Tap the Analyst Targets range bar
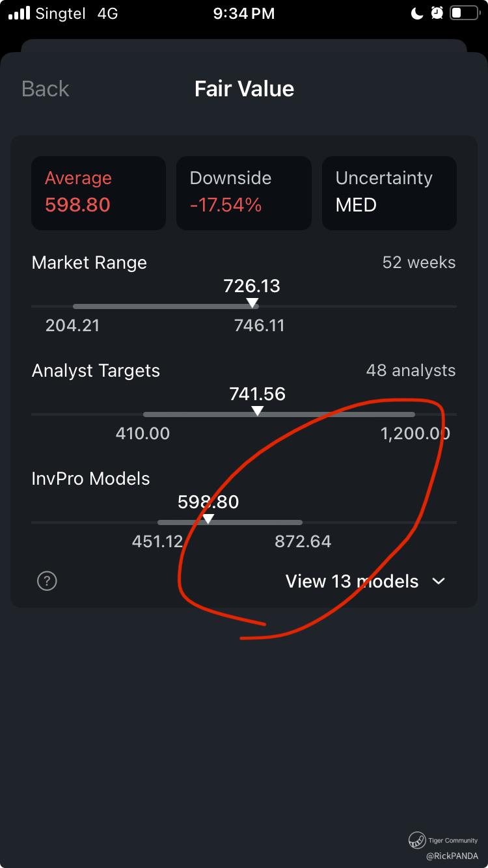 point(278,414)
